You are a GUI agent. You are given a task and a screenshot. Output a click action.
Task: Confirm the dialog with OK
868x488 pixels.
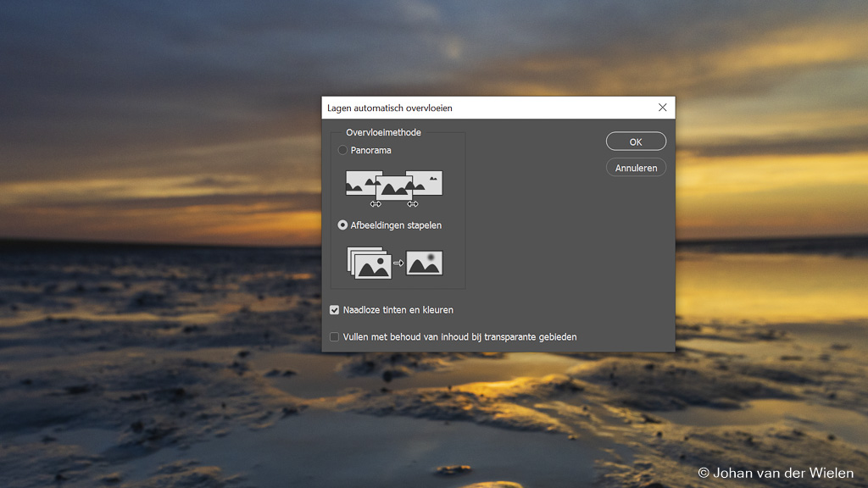pos(636,141)
